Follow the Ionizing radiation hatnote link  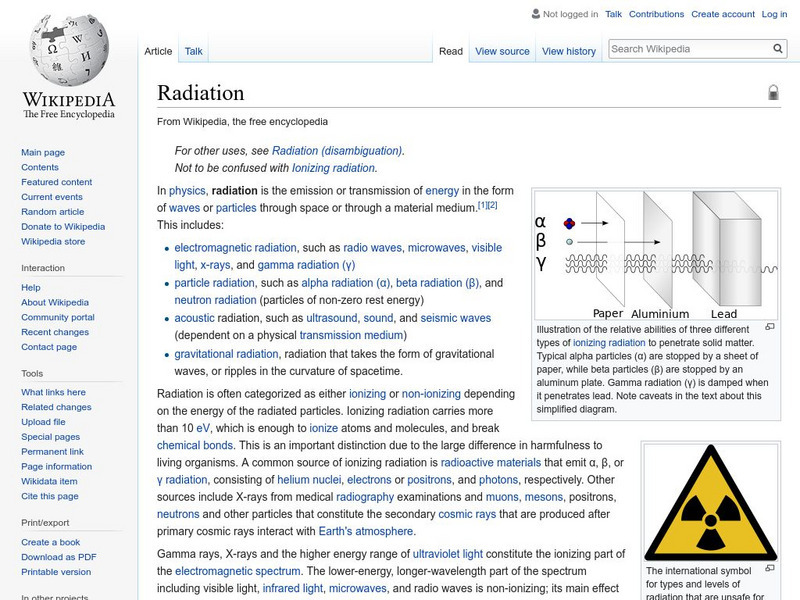(333, 168)
